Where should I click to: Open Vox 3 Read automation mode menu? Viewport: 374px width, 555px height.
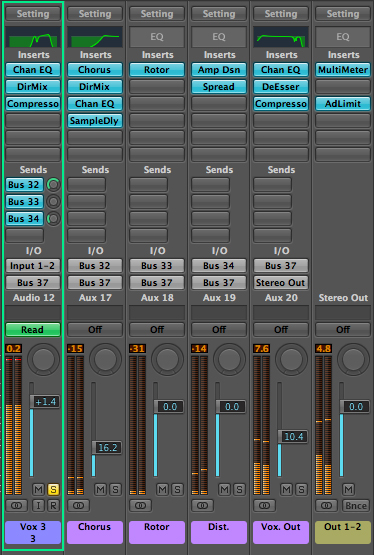click(33, 330)
